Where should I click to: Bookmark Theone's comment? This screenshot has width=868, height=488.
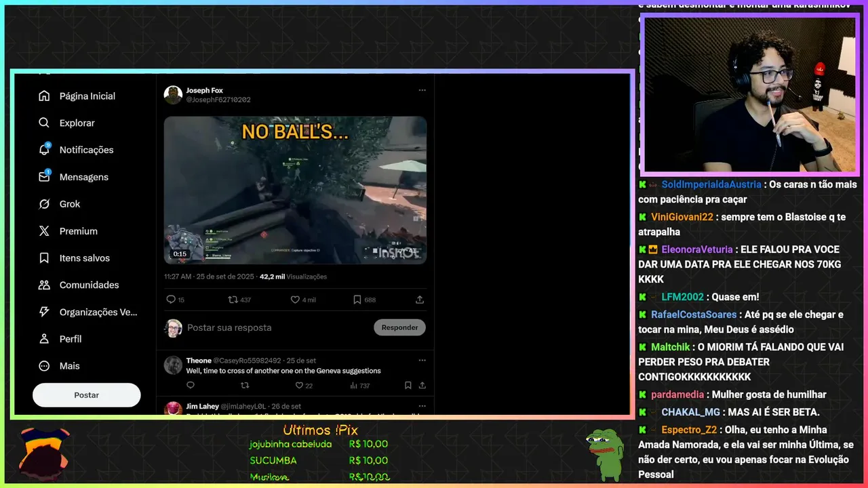coord(408,385)
